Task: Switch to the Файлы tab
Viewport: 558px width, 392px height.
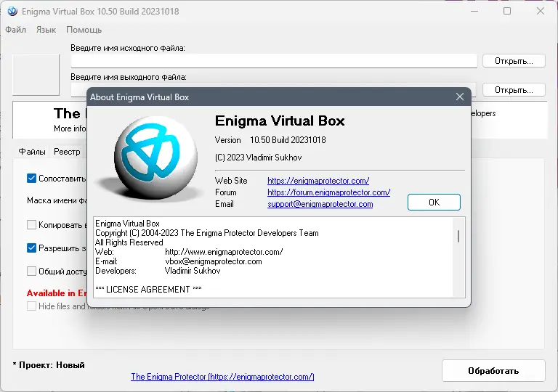Action: click(x=32, y=152)
